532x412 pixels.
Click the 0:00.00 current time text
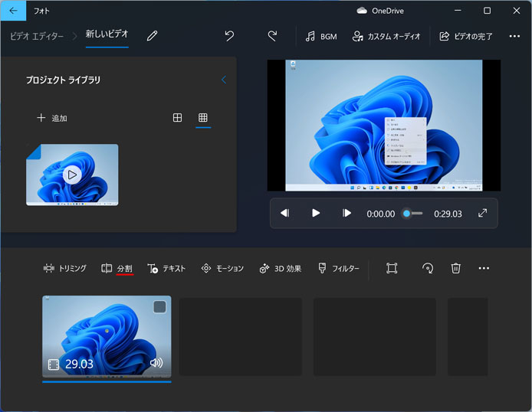381,214
